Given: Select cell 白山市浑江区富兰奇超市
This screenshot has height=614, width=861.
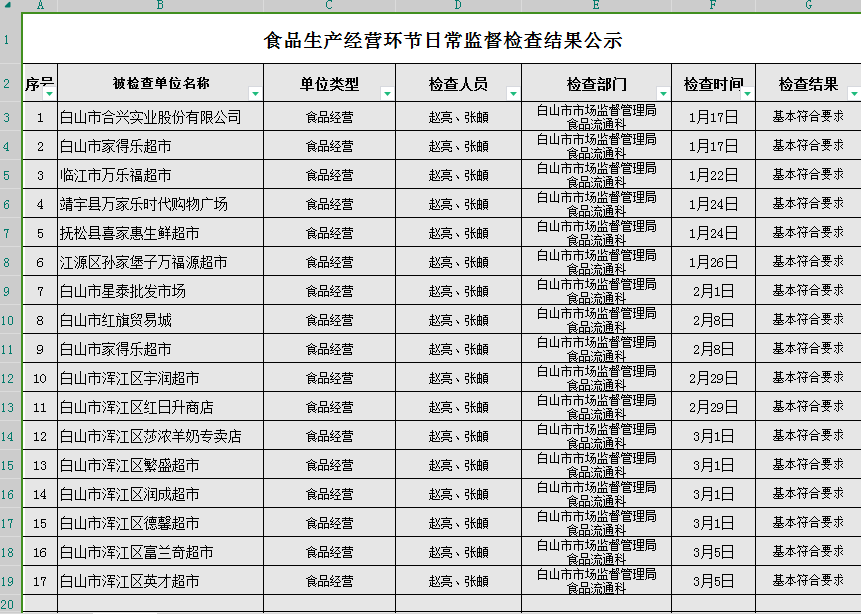Looking at the screenshot, I should pos(160,552).
